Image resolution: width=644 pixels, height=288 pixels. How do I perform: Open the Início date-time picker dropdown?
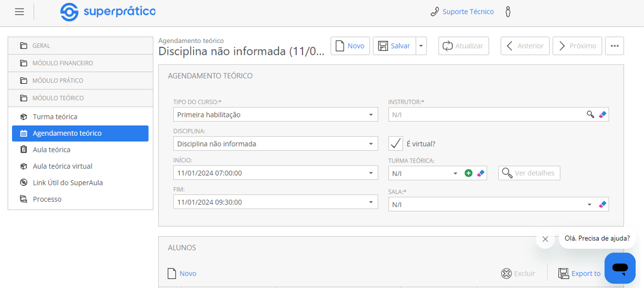370,173
